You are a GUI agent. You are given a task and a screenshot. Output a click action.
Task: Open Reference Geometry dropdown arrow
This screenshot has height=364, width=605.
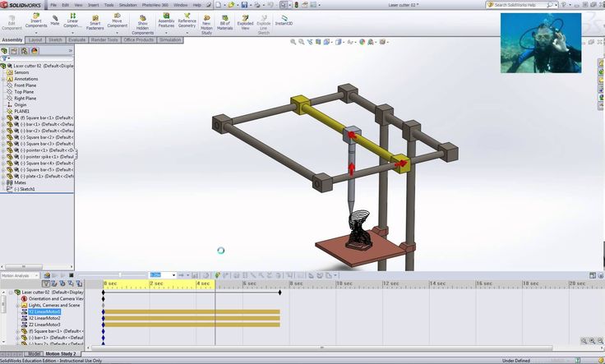coord(187,32)
